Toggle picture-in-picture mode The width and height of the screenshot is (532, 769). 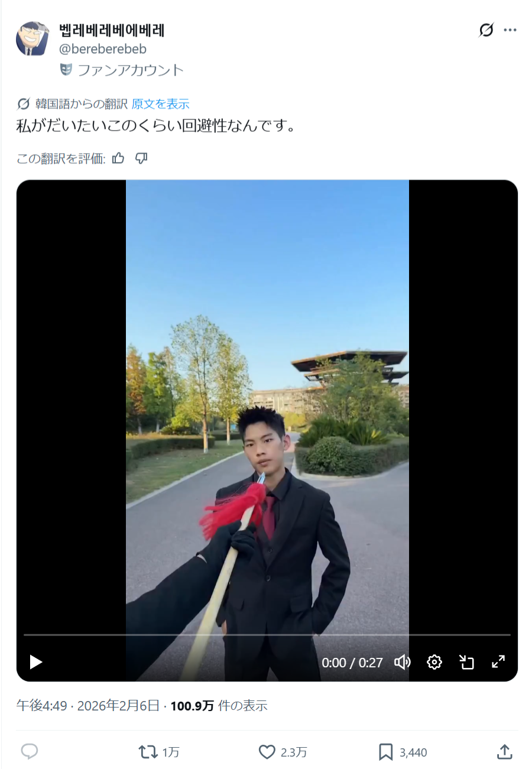[x=467, y=662]
